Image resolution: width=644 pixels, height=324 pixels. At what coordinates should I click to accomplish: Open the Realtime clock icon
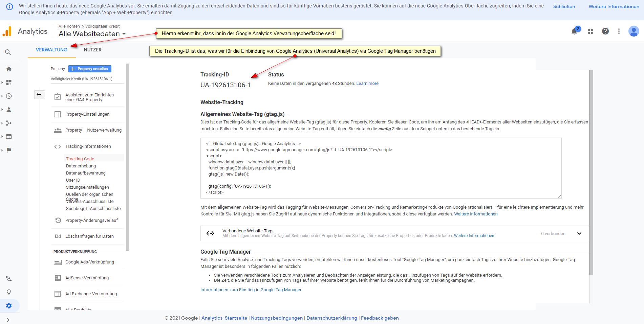click(x=9, y=96)
